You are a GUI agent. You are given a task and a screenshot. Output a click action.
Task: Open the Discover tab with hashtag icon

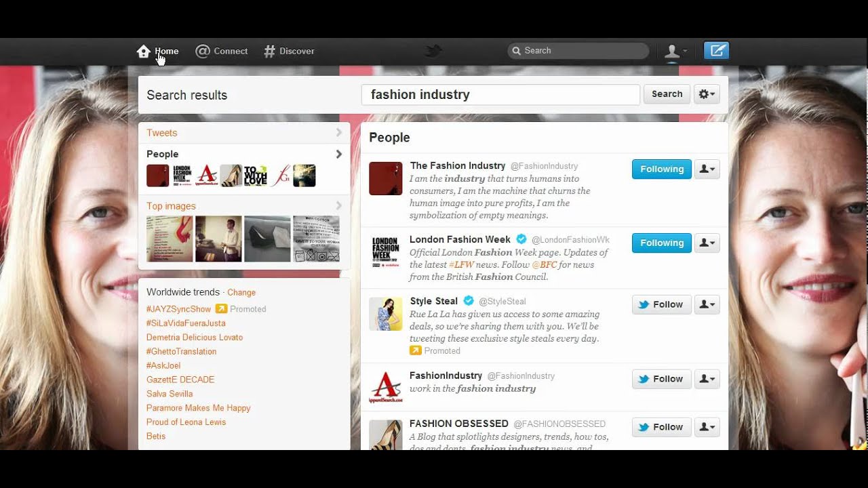(x=289, y=51)
